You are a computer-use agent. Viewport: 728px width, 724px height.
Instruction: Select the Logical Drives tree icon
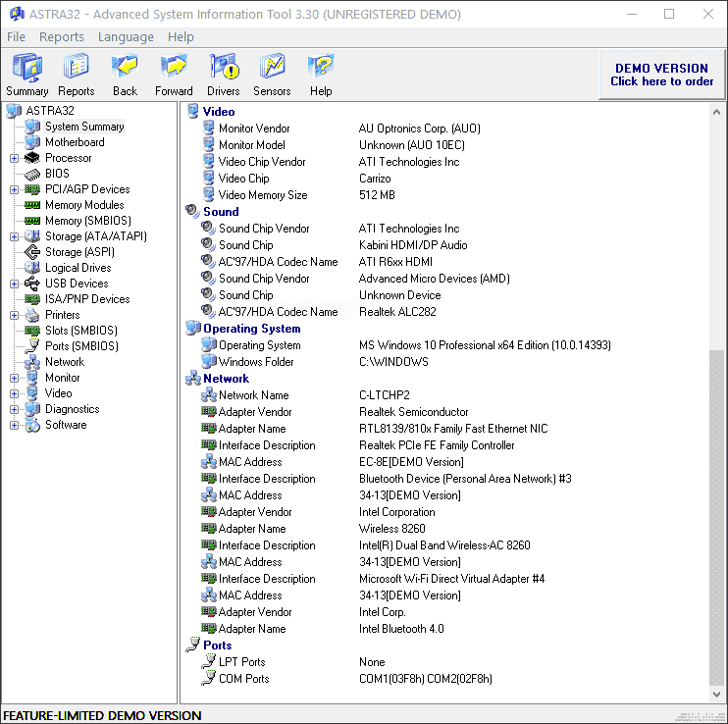[x=32, y=268]
